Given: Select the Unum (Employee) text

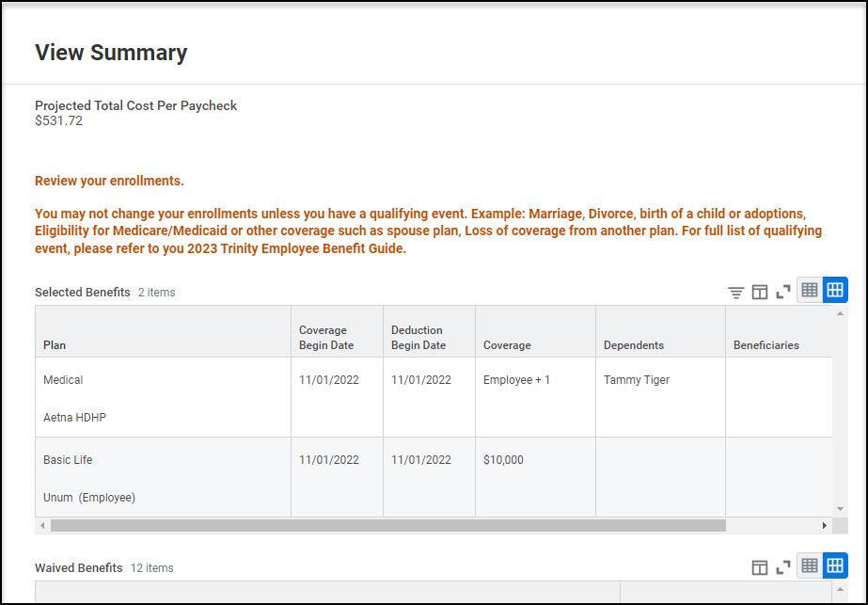Looking at the screenshot, I should click(x=89, y=498).
